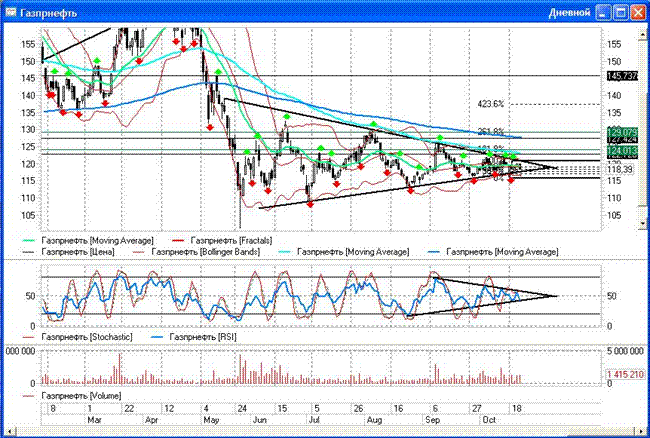
Task: Click the 145,737 price level label
Action: 622,76
